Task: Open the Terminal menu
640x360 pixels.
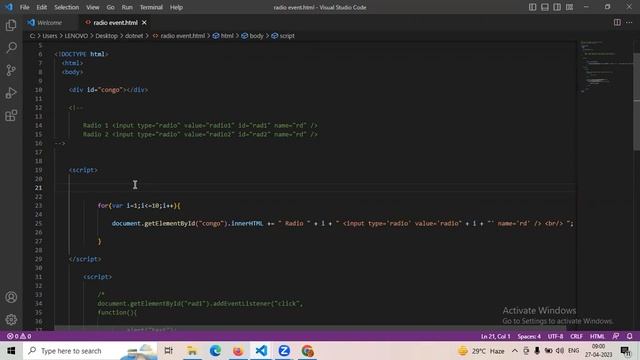Action: (x=151, y=7)
